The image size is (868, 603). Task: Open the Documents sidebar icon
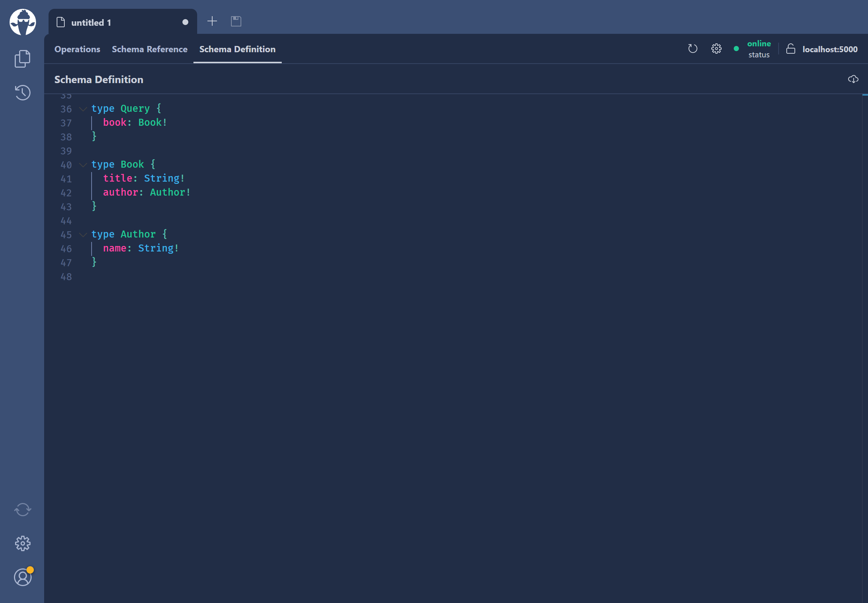coord(23,59)
